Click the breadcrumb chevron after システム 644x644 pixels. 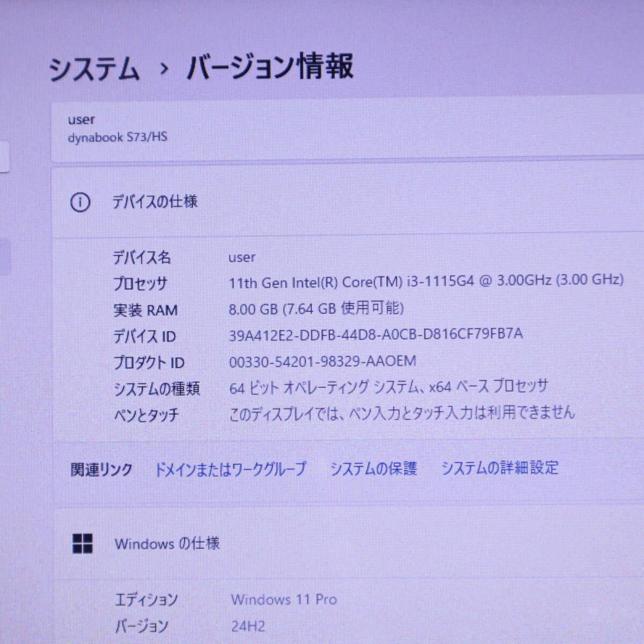pos(164,69)
